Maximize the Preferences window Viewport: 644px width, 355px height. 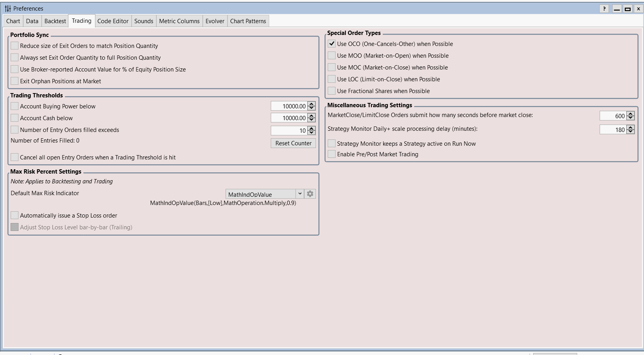tap(627, 9)
